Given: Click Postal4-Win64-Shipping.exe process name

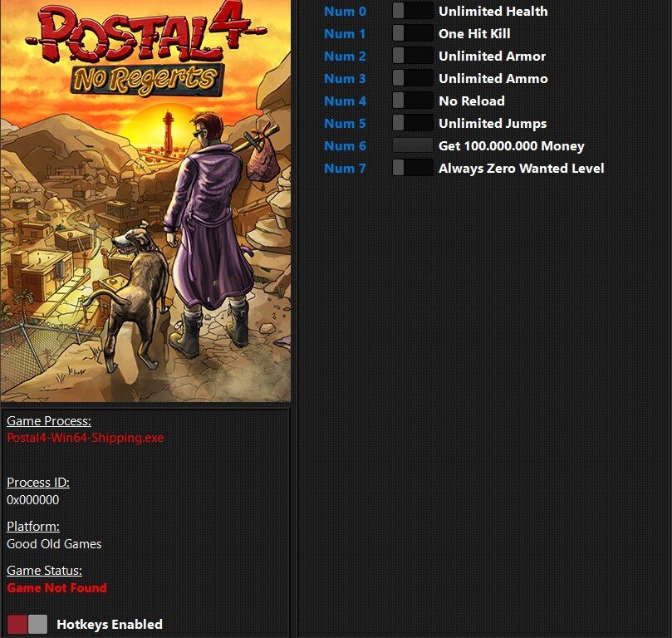Looking at the screenshot, I should [86, 438].
